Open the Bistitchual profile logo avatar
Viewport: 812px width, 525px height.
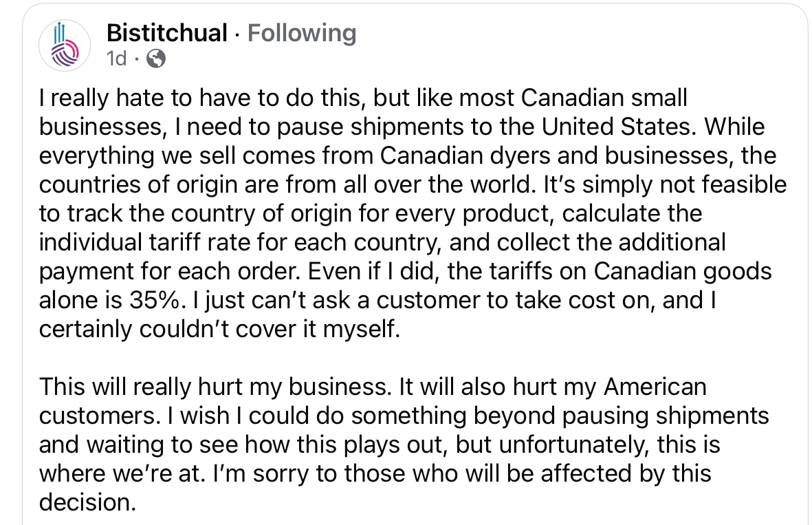pos(65,45)
